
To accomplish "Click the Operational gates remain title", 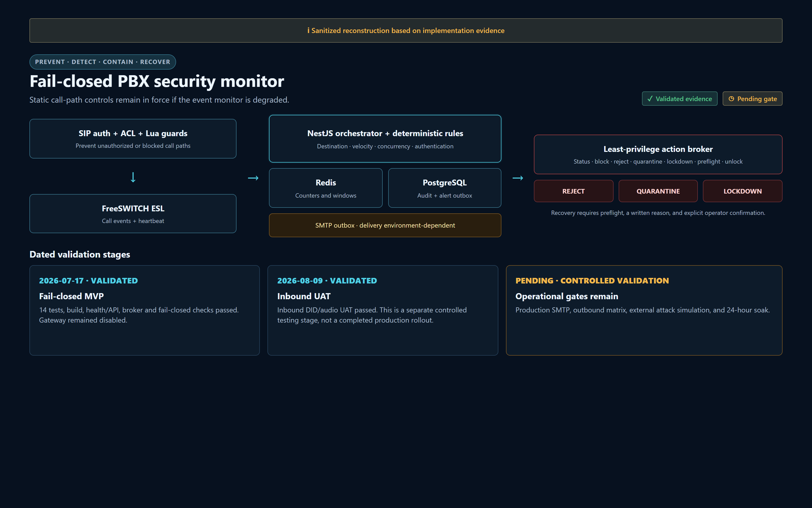I will 567,296.
